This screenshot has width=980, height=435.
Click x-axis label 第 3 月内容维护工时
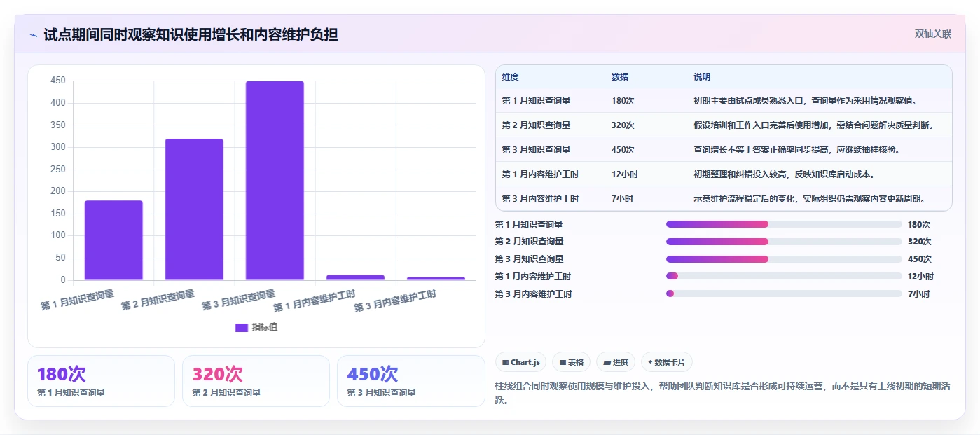[x=395, y=301]
